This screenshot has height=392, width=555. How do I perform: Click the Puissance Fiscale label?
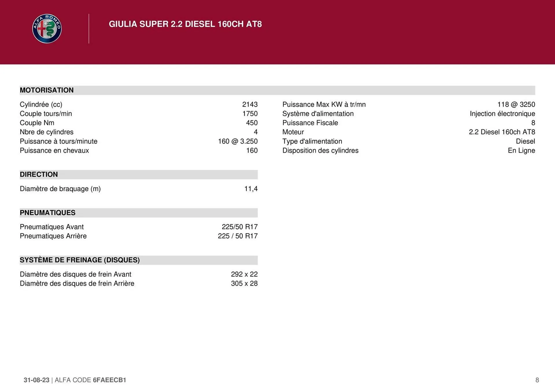coord(310,123)
